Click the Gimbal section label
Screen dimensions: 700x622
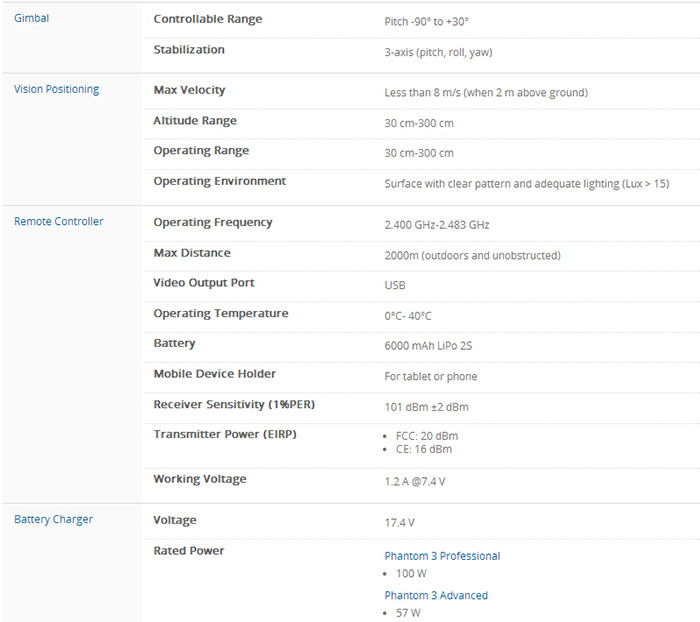click(31, 18)
